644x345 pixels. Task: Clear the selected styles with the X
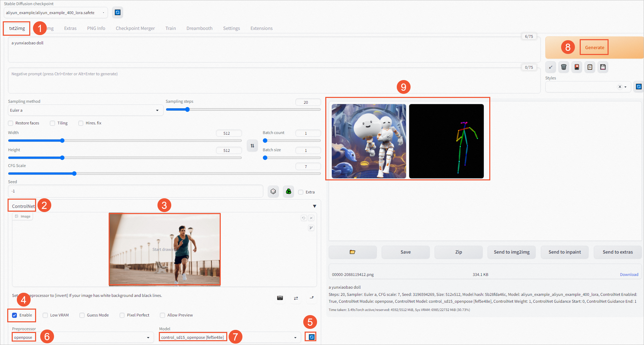pyautogui.click(x=620, y=87)
